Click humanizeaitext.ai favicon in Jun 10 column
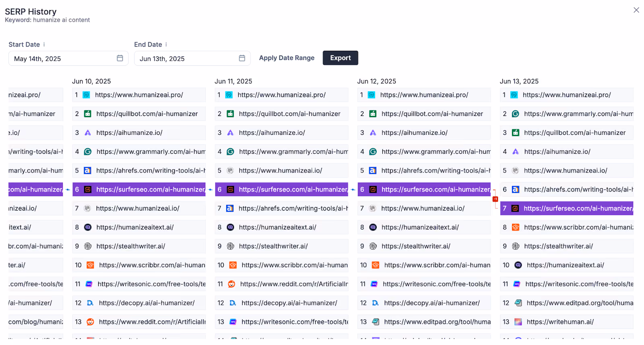The image size is (644, 345). point(88,227)
